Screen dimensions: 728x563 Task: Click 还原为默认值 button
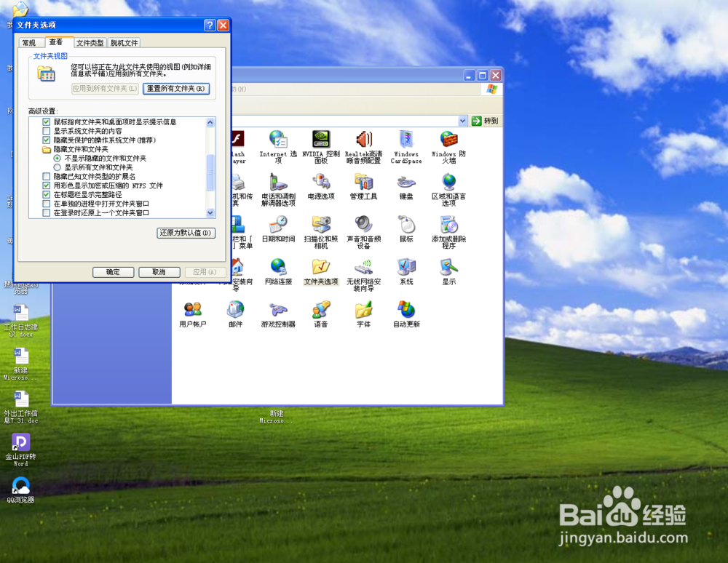tap(186, 233)
